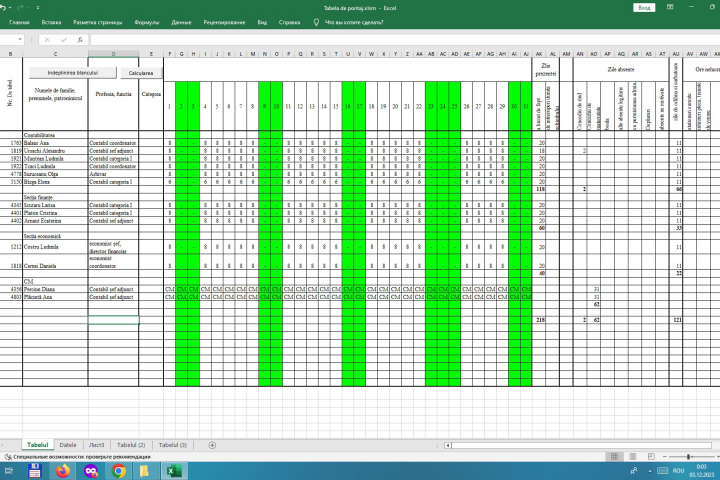This screenshot has width=720, height=480.
Task: Click the lightbulb Tell Me icon
Action: (x=316, y=22)
